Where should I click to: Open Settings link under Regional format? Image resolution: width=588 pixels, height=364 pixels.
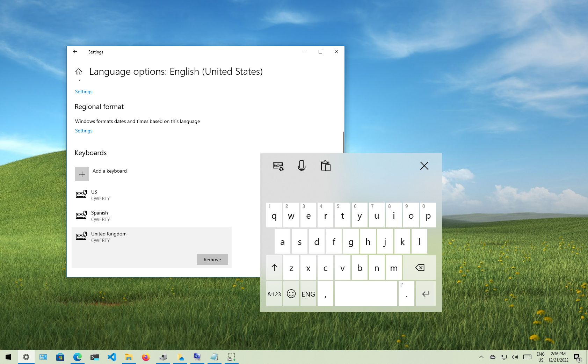pyautogui.click(x=84, y=130)
